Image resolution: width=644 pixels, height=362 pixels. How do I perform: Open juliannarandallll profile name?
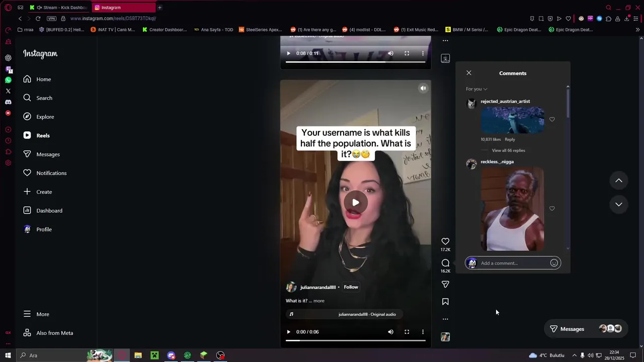tap(318, 287)
